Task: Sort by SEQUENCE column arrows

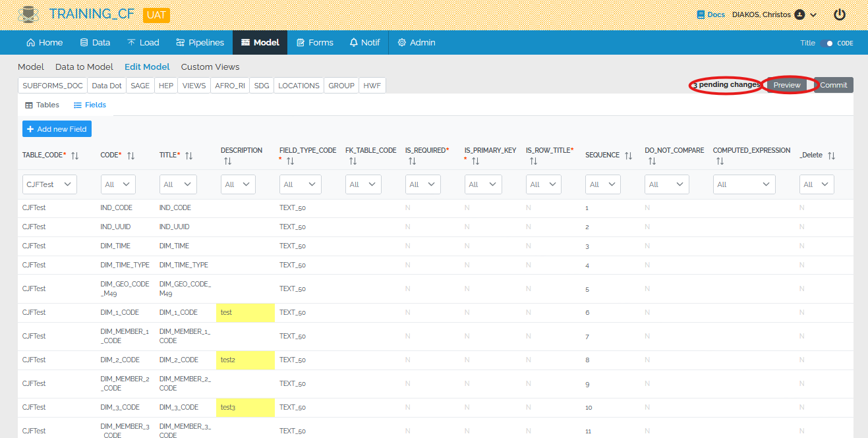Action: coord(628,155)
